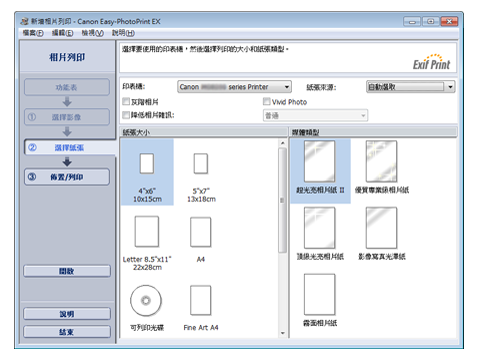Click the 媒體類型 panel header
The height and width of the screenshot is (364, 490).
[373, 132]
